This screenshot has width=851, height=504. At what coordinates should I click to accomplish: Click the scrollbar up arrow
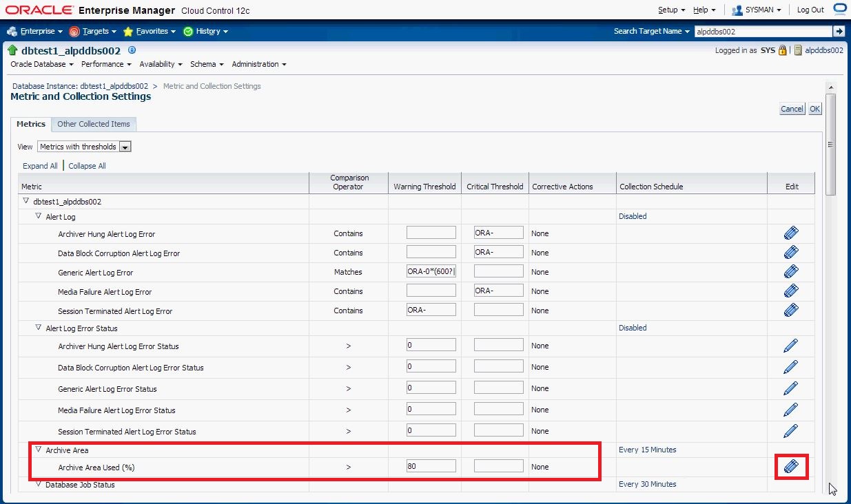pyautogui.click(x=830, y=87)
